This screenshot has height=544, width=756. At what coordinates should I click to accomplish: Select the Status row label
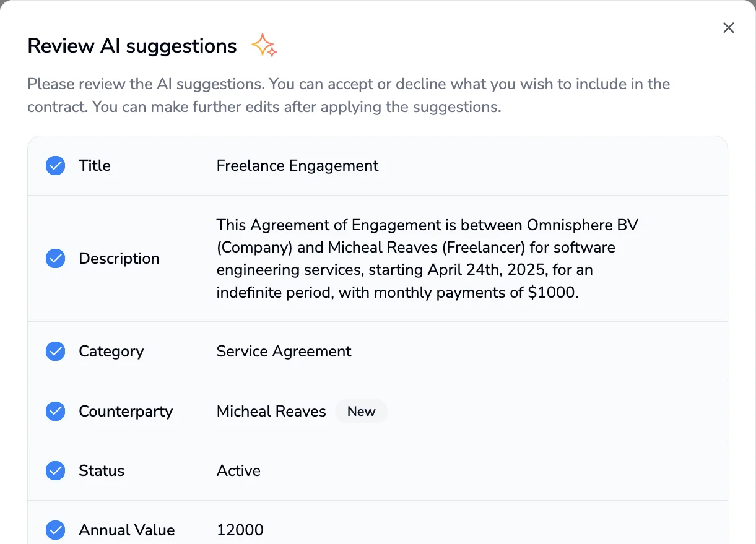[x=101, y=470]
